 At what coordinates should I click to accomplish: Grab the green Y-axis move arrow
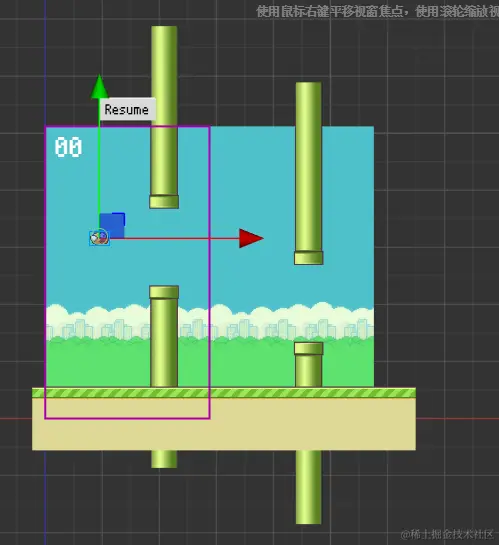[x=99, y=87]
